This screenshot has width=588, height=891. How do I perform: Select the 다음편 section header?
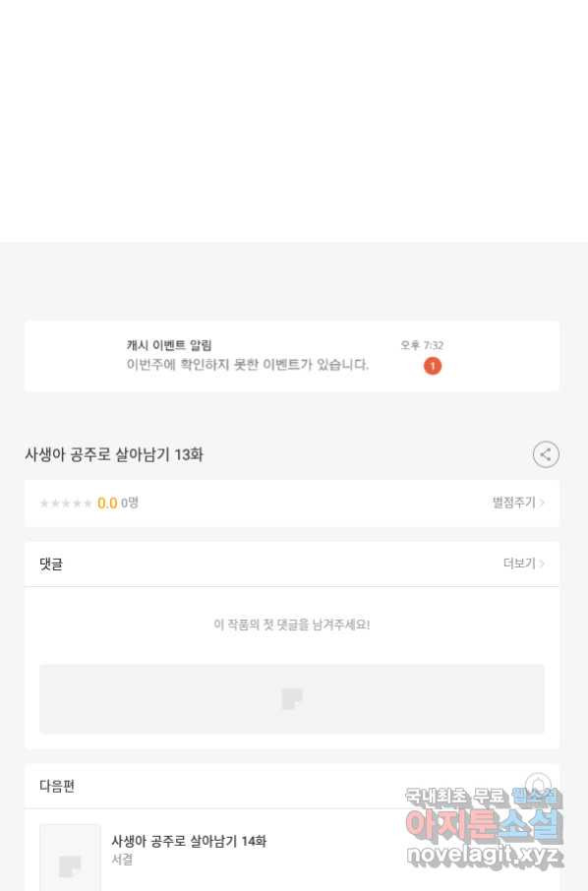(57, 786)
